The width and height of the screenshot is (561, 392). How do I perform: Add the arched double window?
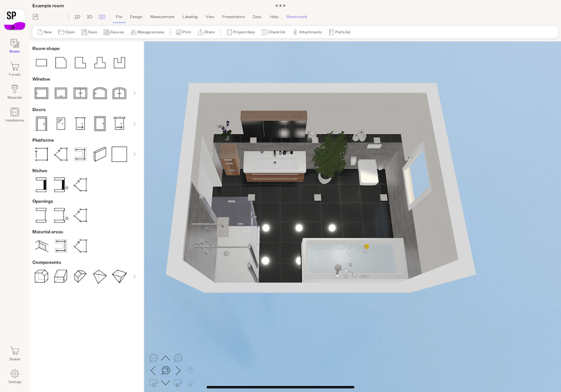pyautogui.click(x=119, y=94)
